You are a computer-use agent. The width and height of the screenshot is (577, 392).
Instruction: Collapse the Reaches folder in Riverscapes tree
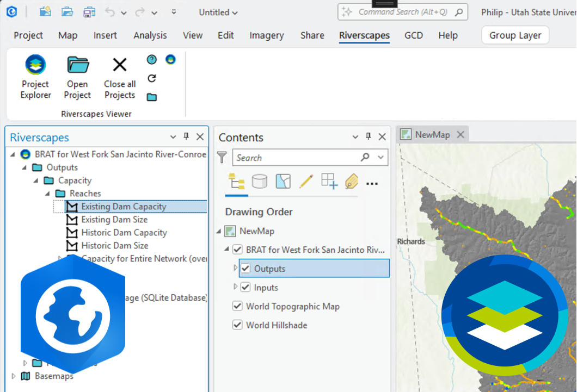coord(47,194)
